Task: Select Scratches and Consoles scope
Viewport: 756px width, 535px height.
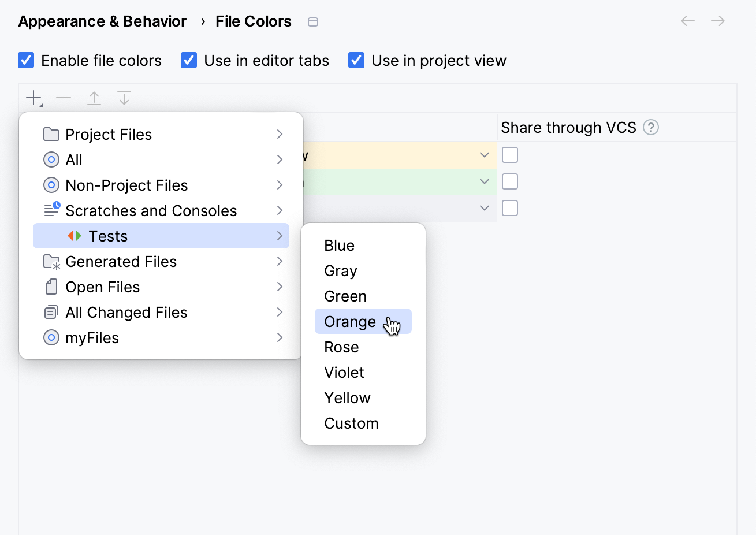Action: (151, 210)
